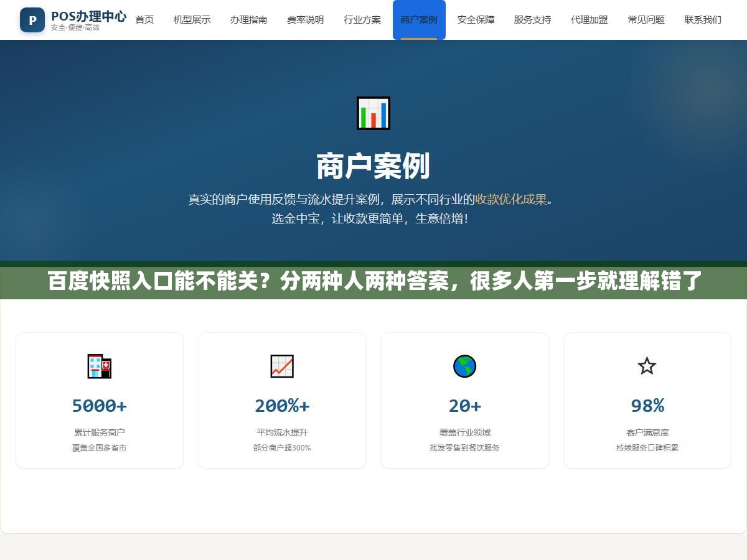Select 行业方案 in the top navigation

(362, 20)
